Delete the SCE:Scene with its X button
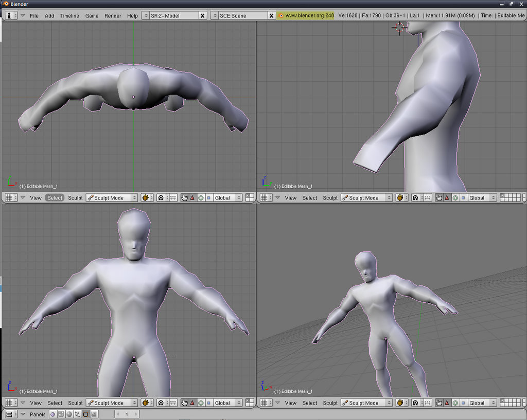The width and height of the screenshot is (527, 420). [x=272, y=15]
